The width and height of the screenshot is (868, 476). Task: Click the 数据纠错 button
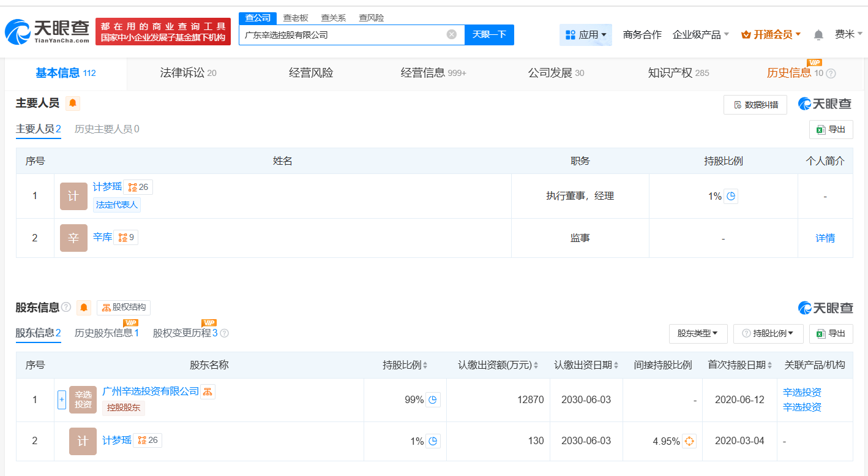point(755,105)
